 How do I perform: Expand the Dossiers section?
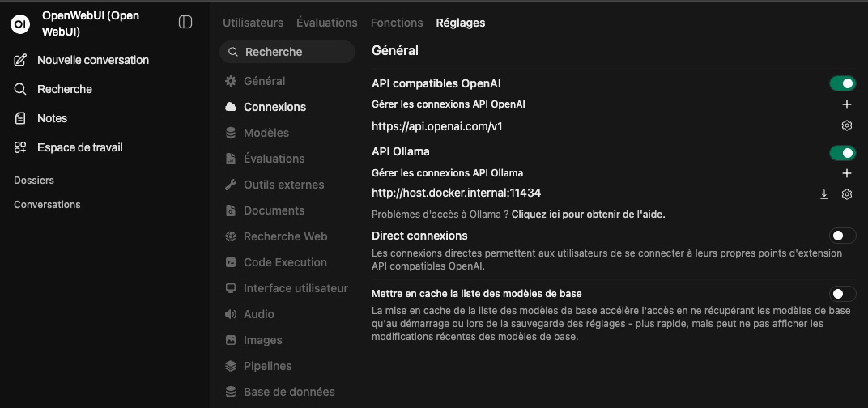[x=34, y=181]
